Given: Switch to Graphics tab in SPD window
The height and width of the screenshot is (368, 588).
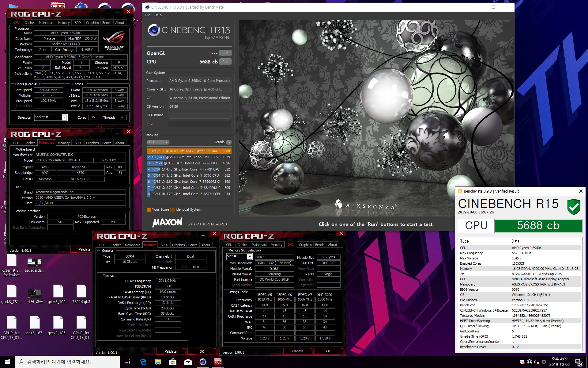Looking at the screenshot, I should 305,245.
